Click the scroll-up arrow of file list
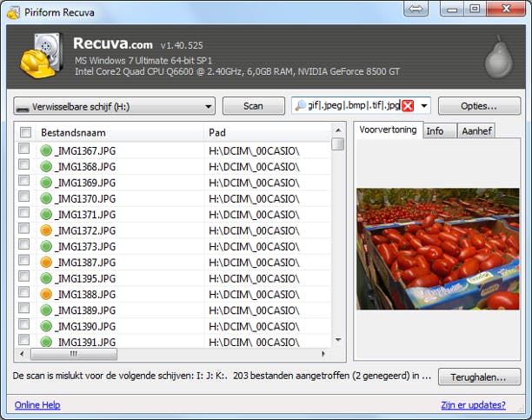532x420 pixels. click(338, 130)
